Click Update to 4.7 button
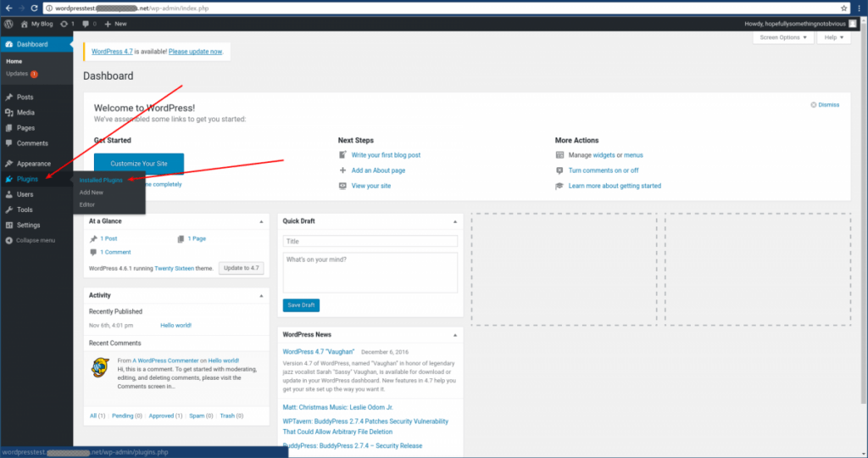 pos(242,268)
